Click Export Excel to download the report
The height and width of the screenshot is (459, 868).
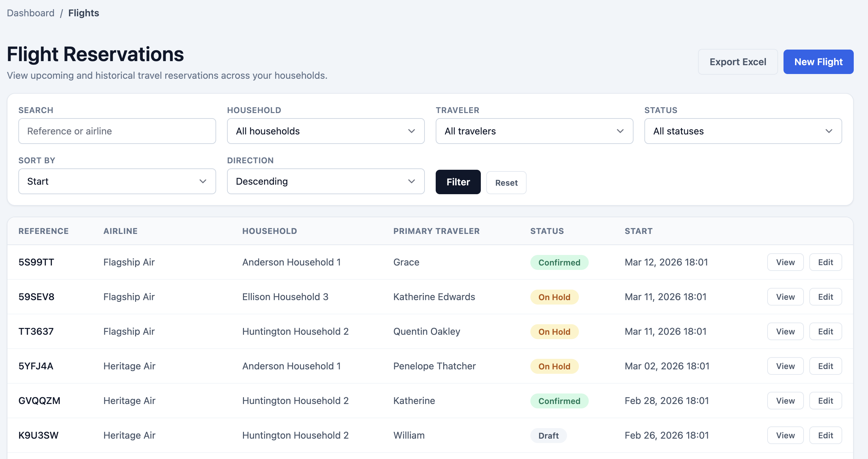[738, 62]
